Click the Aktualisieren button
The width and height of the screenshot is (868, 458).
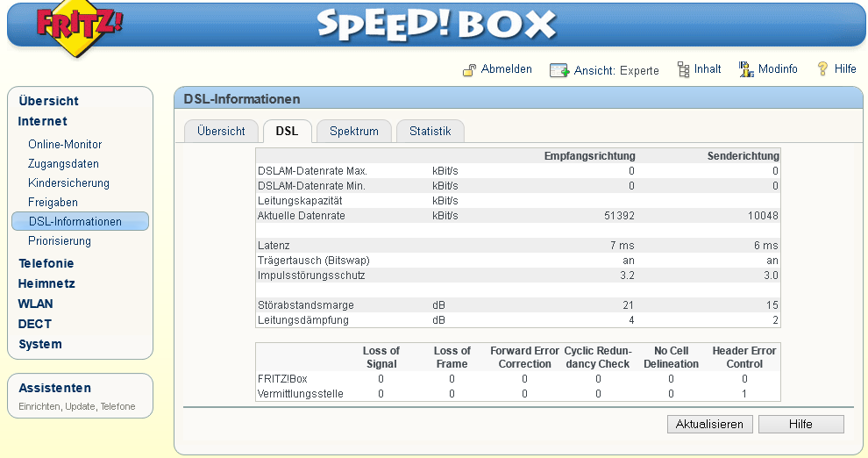point(709,424)
